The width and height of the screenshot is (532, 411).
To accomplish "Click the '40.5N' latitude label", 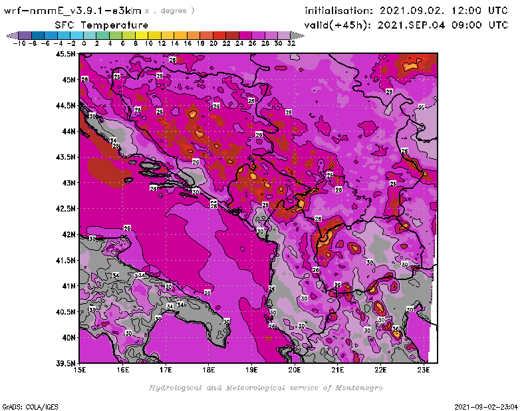I will pyautogui.click(x=65, y=312).
